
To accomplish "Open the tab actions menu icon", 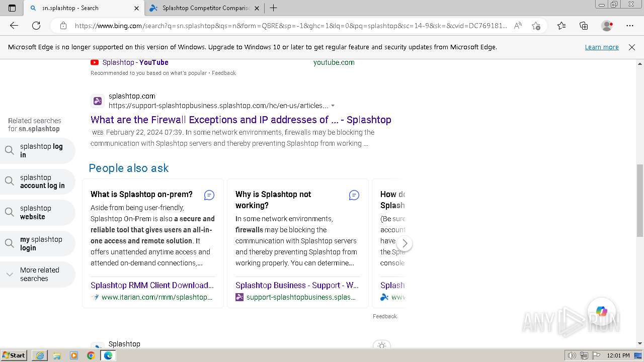I will click(x=12, y=8).
